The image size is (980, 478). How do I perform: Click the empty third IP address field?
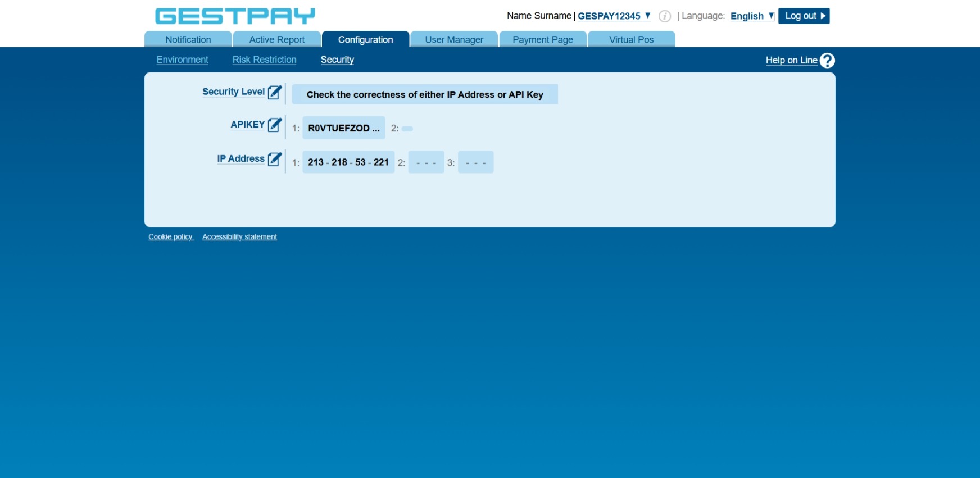tap(476, 162)
